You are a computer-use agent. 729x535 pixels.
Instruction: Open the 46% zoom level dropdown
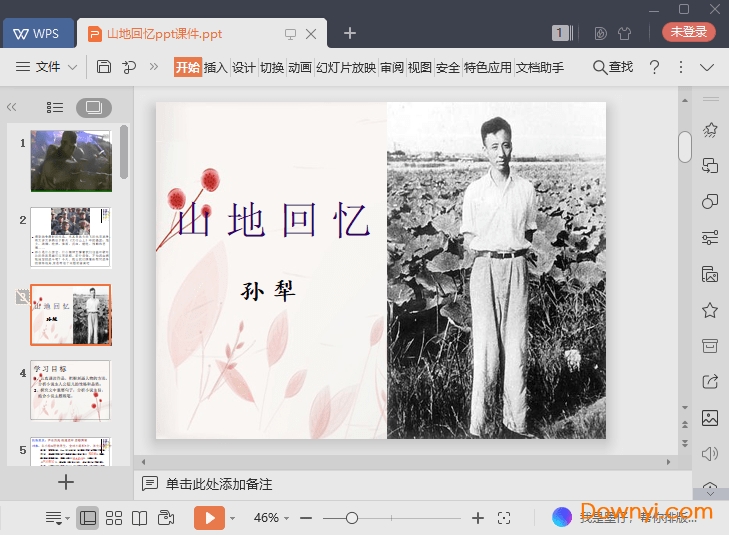pyautogui.click(x=272, y=518)
